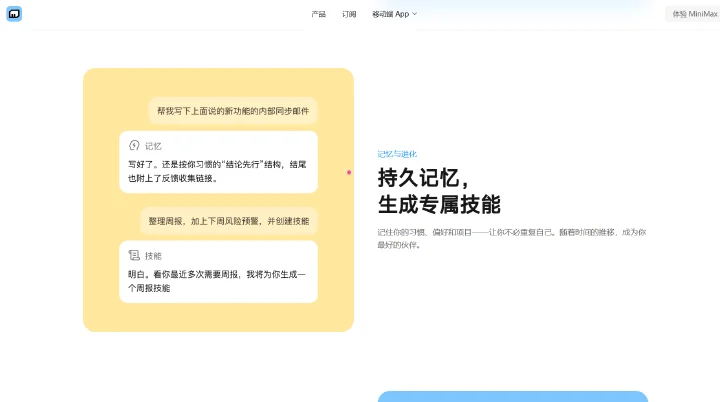
Task: Click the 记忆 memory icon
Action: coord(134,146)
